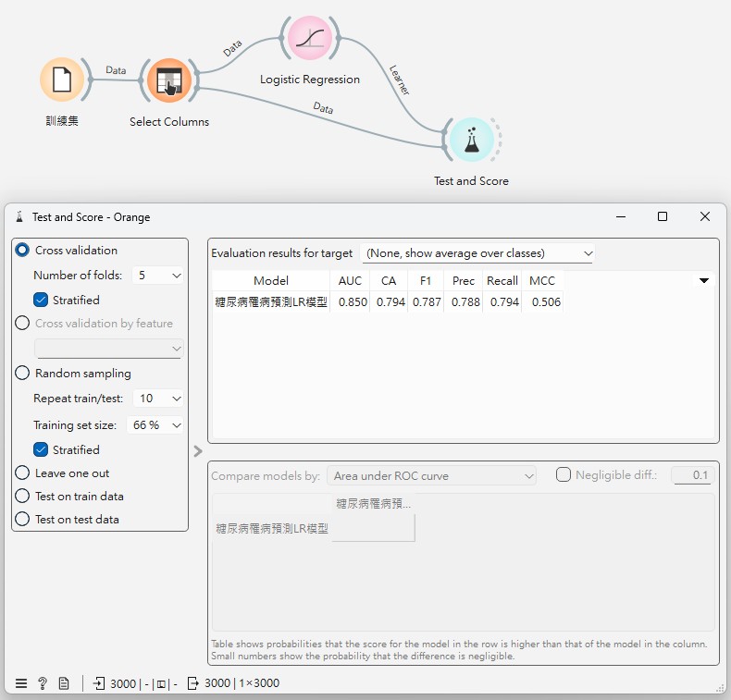Viewport: 731px width, 700px height.
Task: Open the Training set size dropdown
Action: click(x=157, y=425)
